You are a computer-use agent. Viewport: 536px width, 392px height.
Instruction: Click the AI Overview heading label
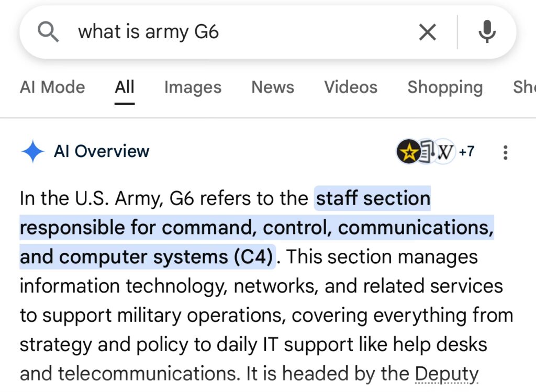click(102, 152)
